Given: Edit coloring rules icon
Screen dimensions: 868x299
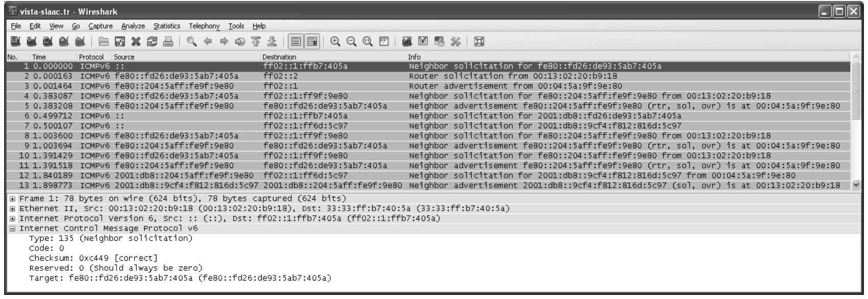Looking at the screenshot, I should [439, 42].
